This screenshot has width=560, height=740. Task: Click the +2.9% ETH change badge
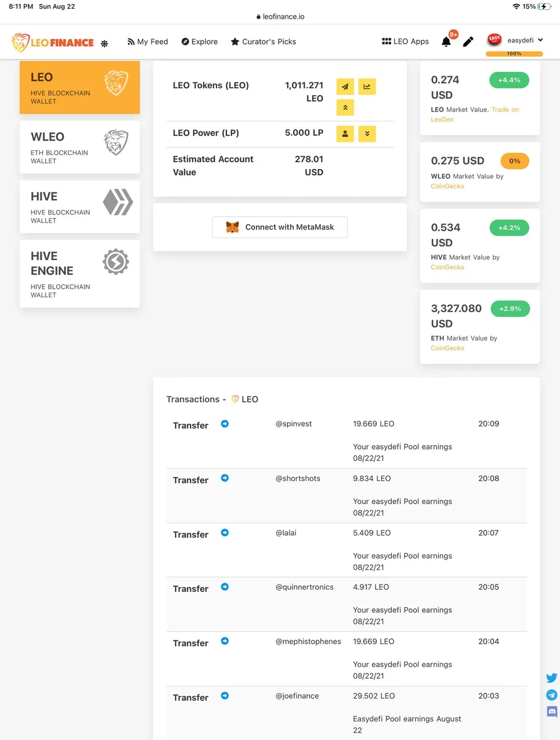[x=510, y=309]
